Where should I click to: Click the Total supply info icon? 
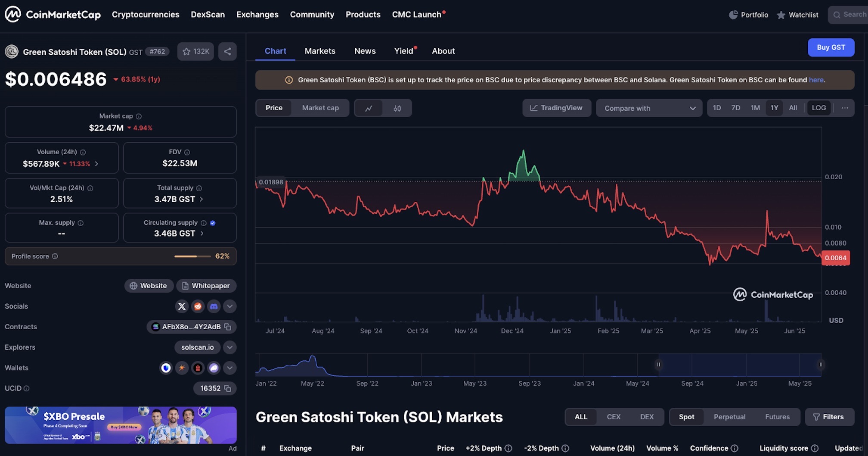pos(199,188)
